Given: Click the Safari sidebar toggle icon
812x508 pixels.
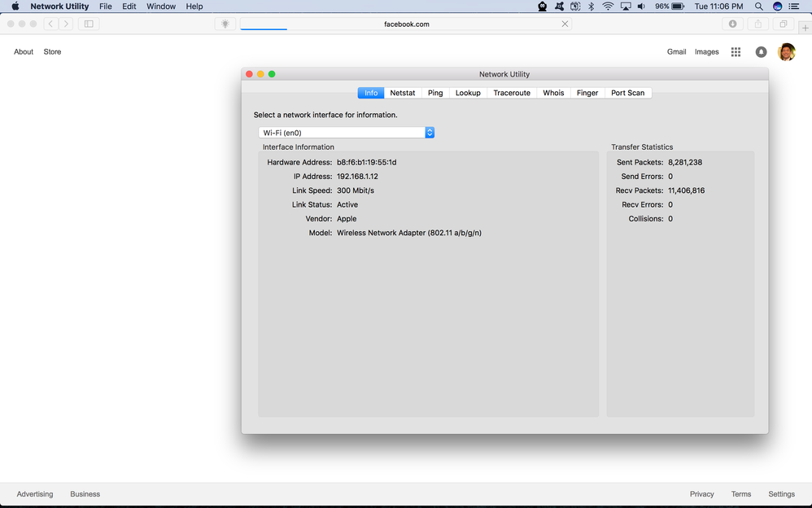Looking at the screenshot, I should click(89, 24).
